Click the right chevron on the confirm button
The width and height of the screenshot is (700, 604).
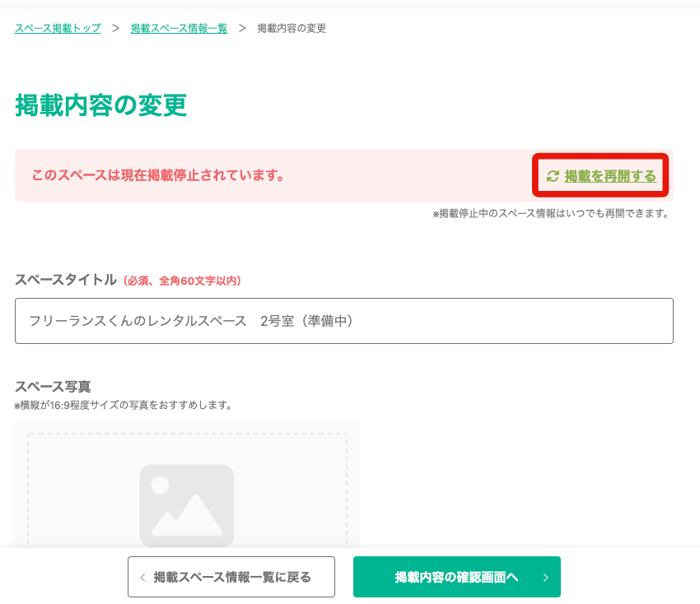tap(545, 578)
